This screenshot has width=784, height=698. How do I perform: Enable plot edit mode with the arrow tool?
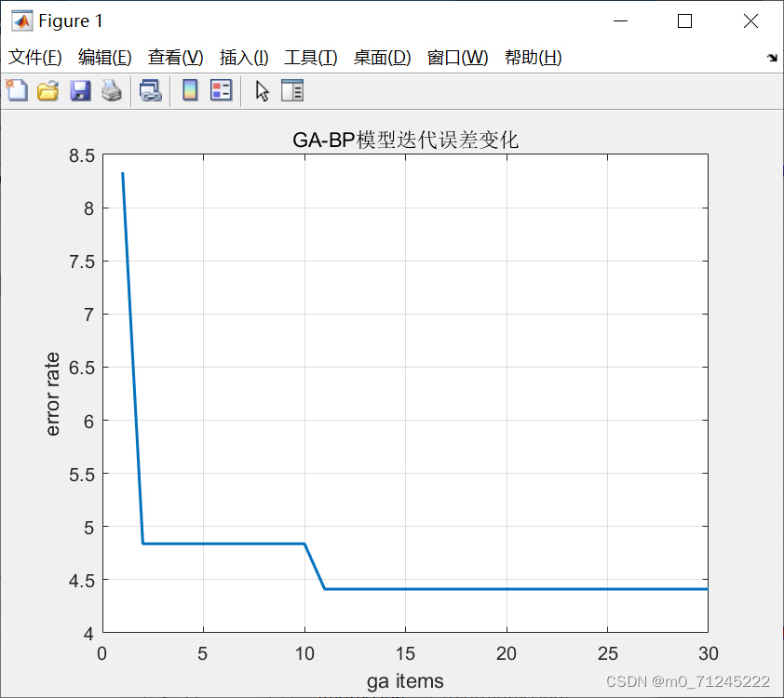(x=262, y=90)
